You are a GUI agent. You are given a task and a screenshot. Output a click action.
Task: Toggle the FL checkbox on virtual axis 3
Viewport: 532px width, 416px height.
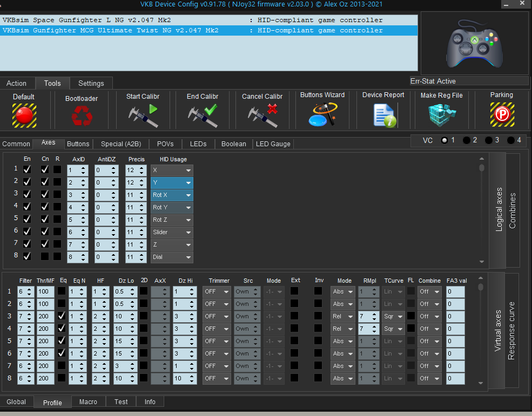(411, 316)
